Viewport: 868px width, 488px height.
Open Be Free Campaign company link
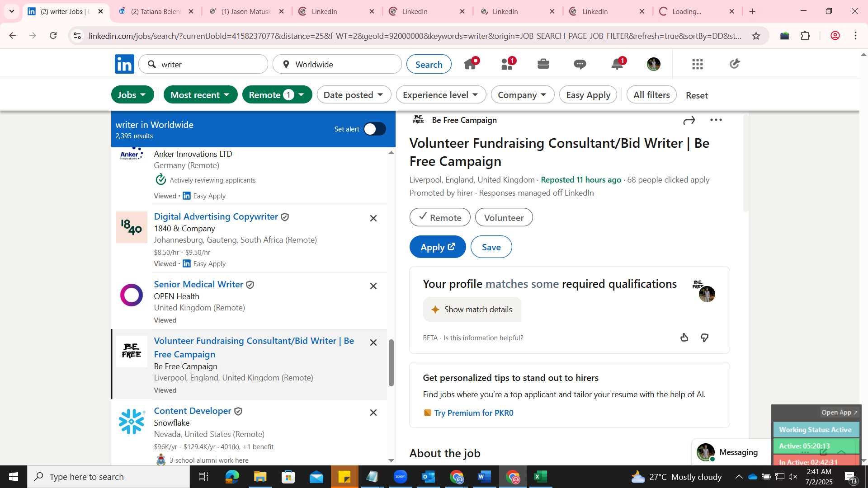pyautogui.click(x=464, y=120)
